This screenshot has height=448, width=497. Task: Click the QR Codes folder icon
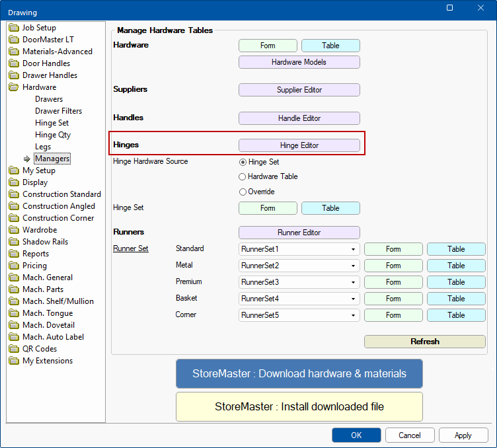14,349
